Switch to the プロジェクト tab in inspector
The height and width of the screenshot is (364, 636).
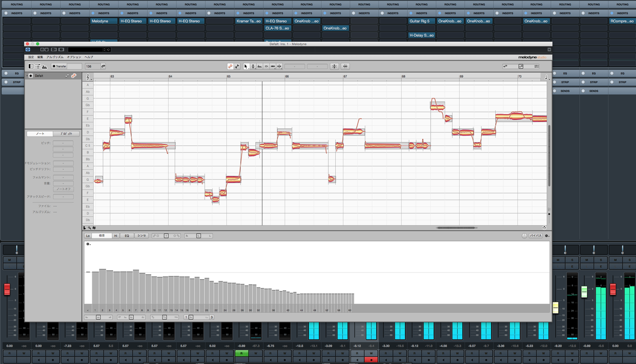[66, 134]
